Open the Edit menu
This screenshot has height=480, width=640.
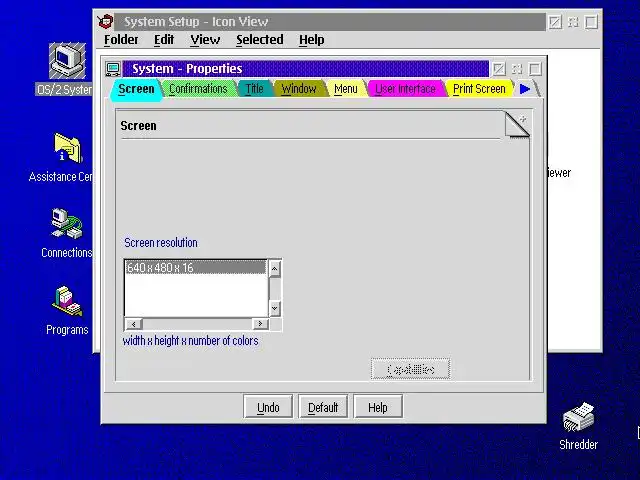[164, 40]
